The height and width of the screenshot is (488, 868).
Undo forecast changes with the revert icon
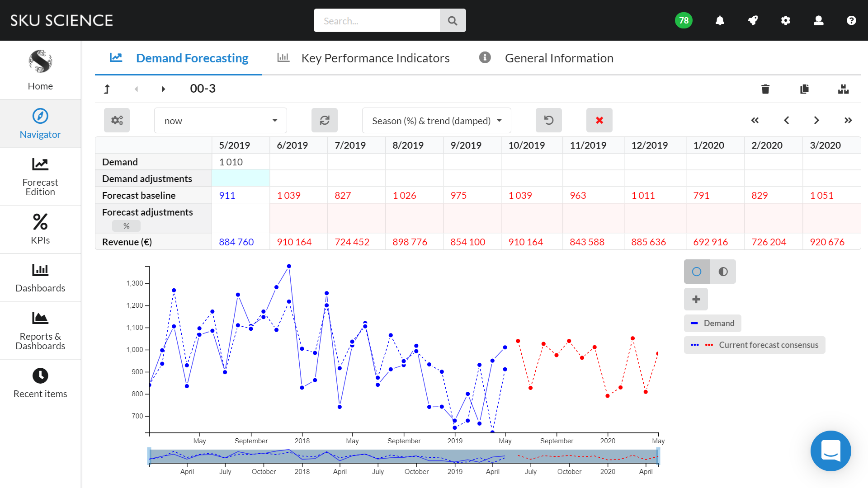[x=548, y=120]
